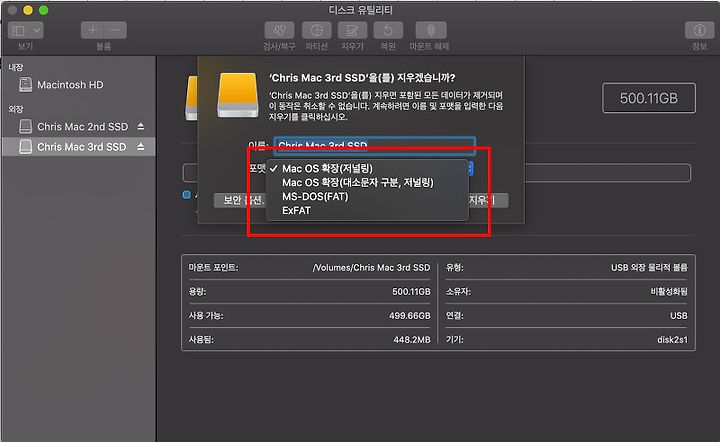Screen dimensions: 720x442
Task: Click the drive icon beside Chris Mac 2nd SSD
Action: 26,126
